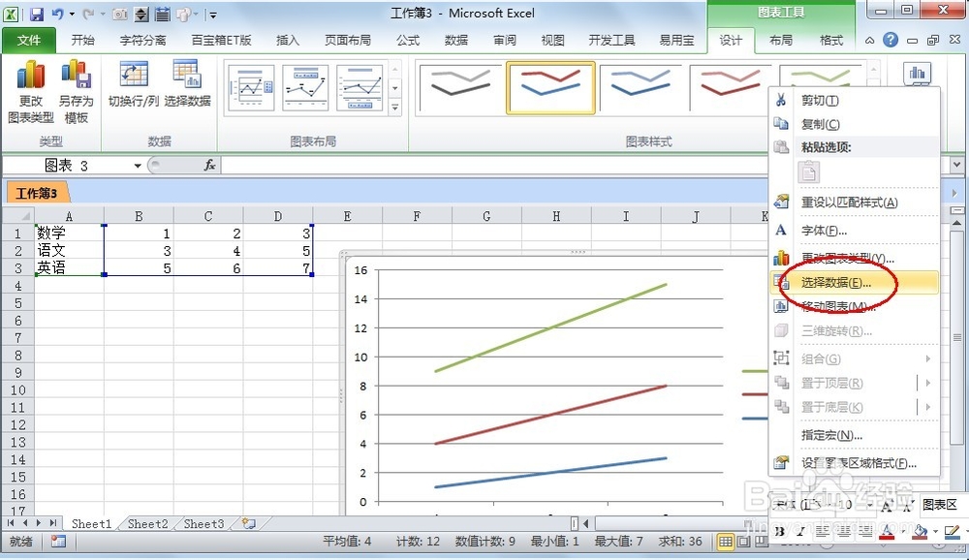969x560 pixels.
Task: Select 指定宏 menu item
Action: (856, 435)
